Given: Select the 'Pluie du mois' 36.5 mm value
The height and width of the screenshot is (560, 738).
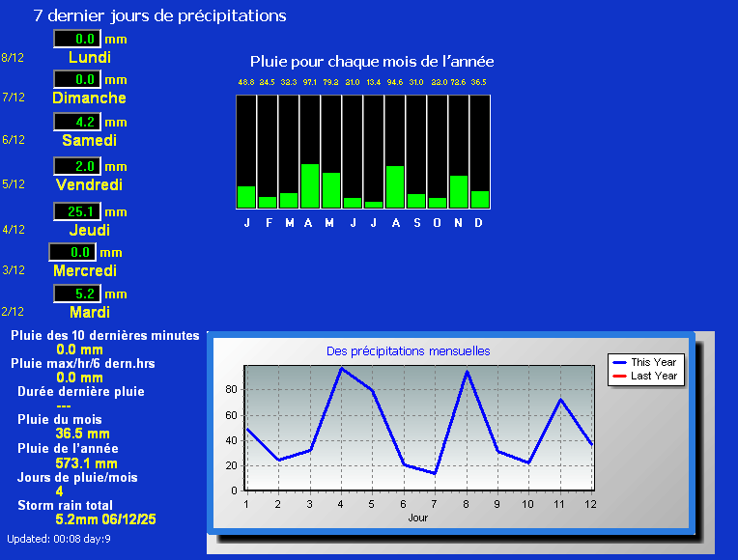Looking at the screenshot, I should (x=82, y=434).
